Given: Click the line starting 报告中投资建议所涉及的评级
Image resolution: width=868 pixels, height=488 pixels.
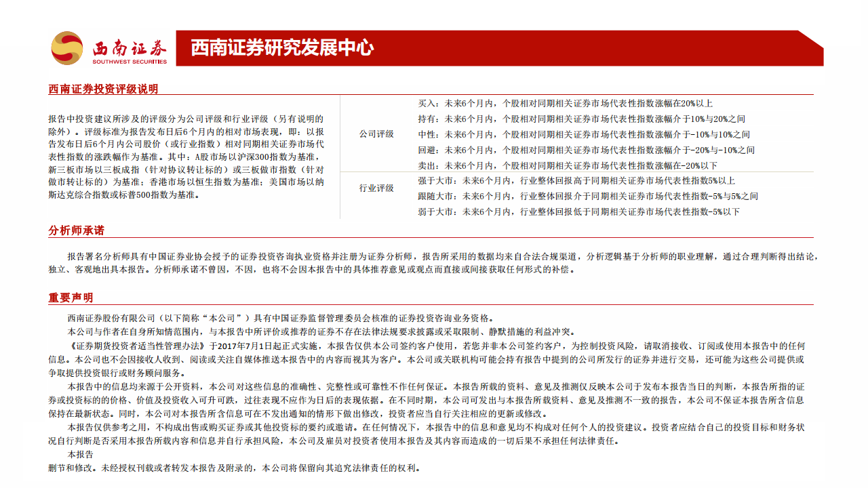Looking at the screenshot, I should coord(186,119).
